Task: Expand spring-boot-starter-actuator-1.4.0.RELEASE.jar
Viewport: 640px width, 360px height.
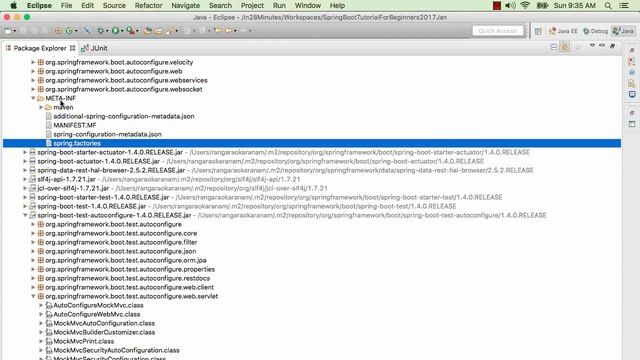Action: point(25,152)
